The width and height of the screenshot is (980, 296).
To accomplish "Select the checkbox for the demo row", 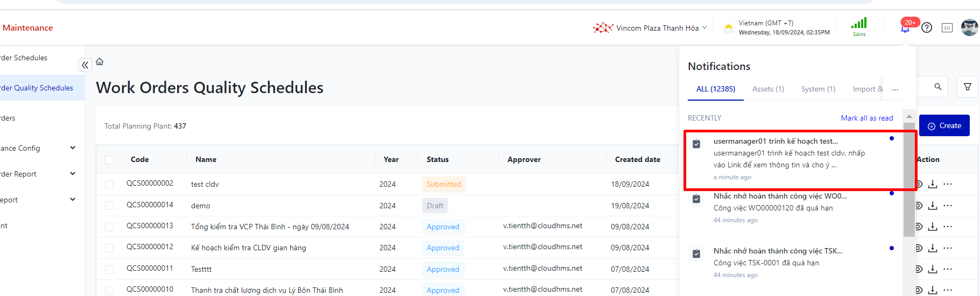I will (x=109, y=206).
